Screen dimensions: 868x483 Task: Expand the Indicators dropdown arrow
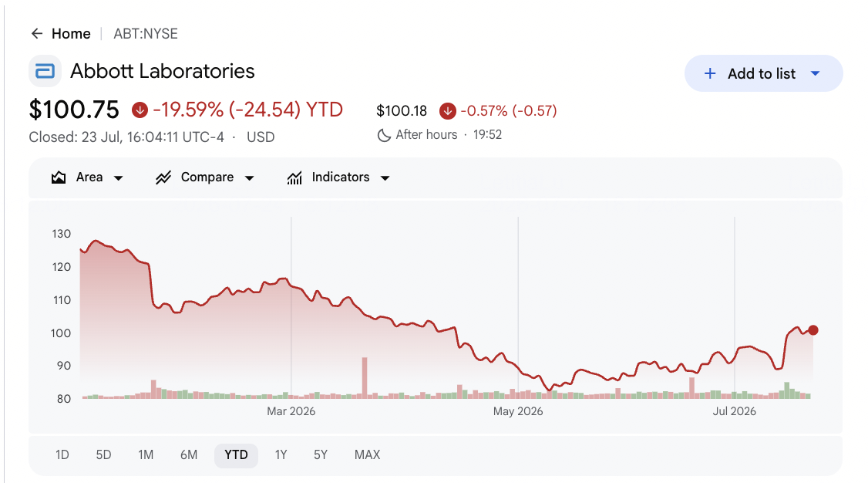[x=385, y=177]
